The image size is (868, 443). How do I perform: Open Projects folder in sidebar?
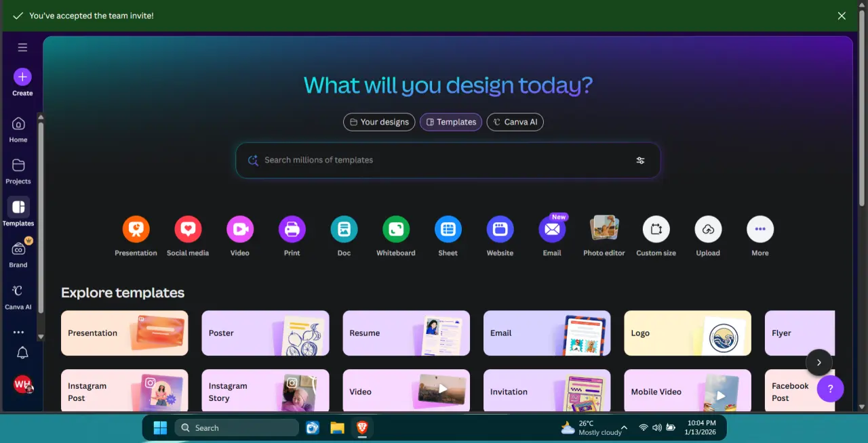click(x=18, y=171)
